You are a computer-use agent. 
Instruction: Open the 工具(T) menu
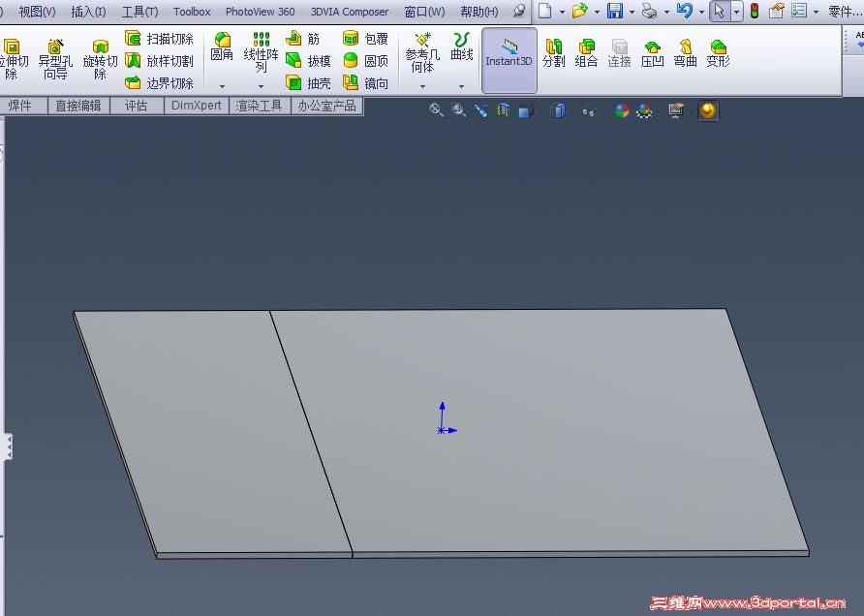pos(139,12)
